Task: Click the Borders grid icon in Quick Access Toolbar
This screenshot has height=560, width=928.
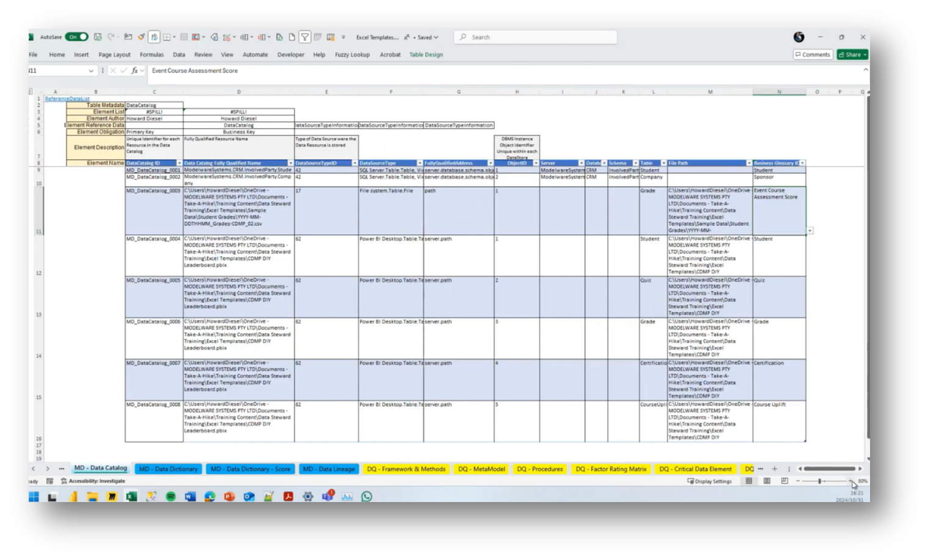Action: coord(166,37)
